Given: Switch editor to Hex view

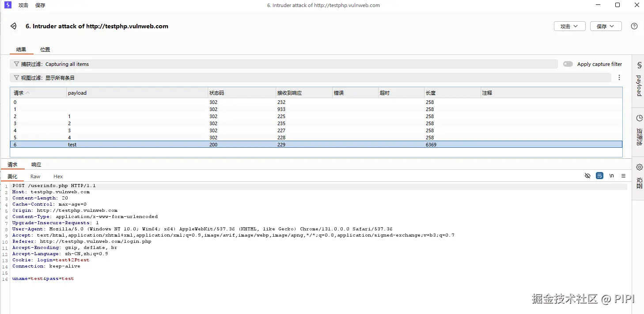Looking at the screenshot, I should coord(58,176).
